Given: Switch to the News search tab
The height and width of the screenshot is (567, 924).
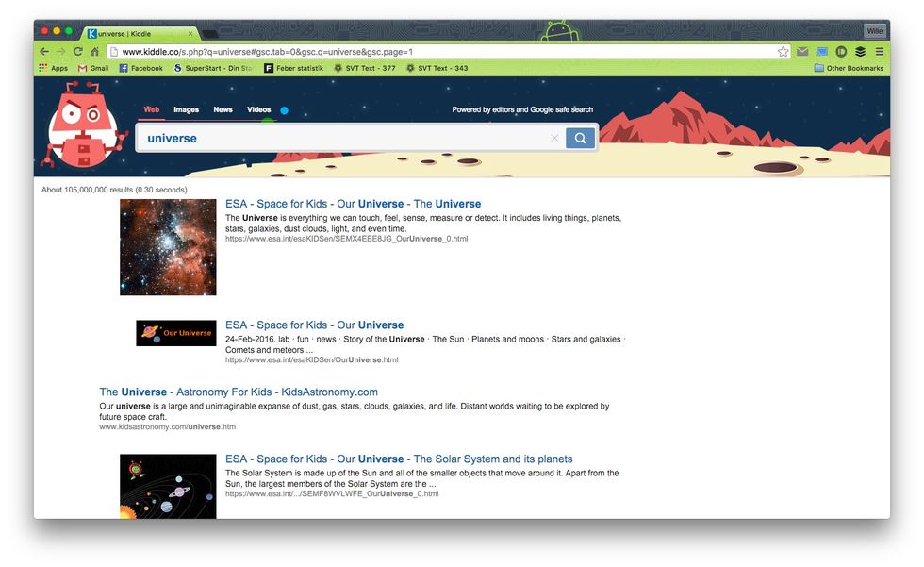Looking at the screenshot, I should pyautogui.click(x=223, y=109).
